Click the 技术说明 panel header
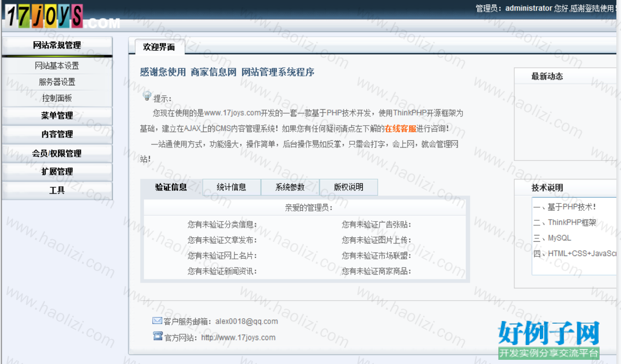Screen dimensions: 621x364 (x=565, y=188)
